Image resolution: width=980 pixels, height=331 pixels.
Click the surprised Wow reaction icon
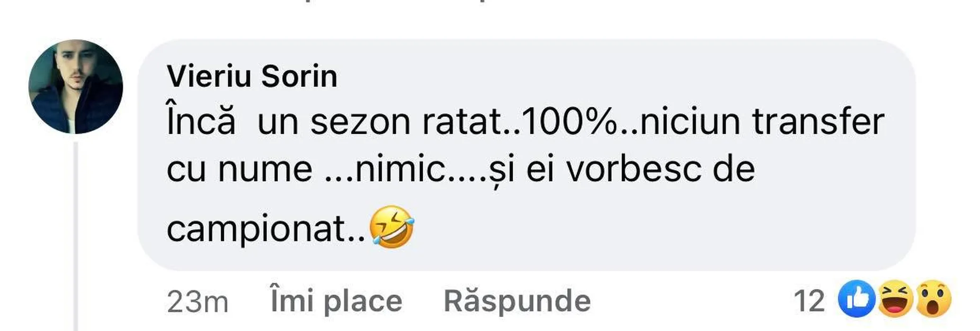[x=933, y=299]
